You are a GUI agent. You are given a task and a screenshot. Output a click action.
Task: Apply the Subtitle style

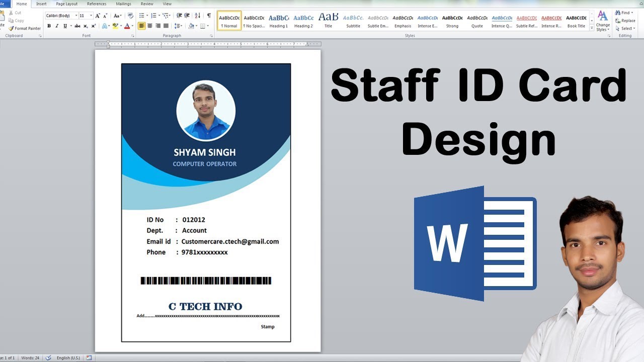(353, 21)
